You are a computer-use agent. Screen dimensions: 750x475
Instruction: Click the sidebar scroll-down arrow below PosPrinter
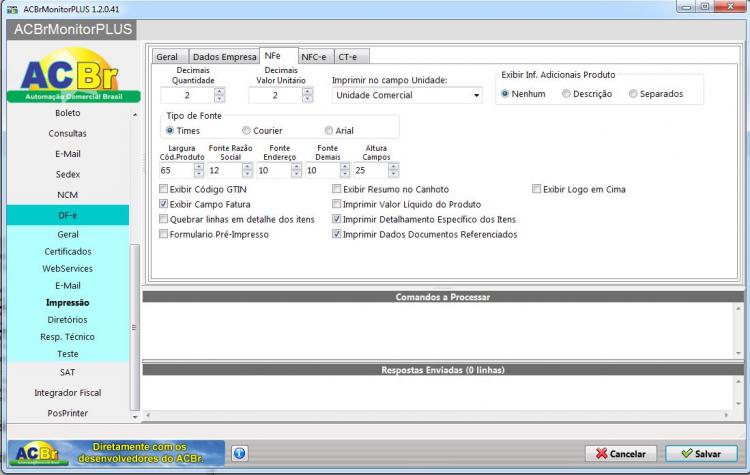point(135,417)
